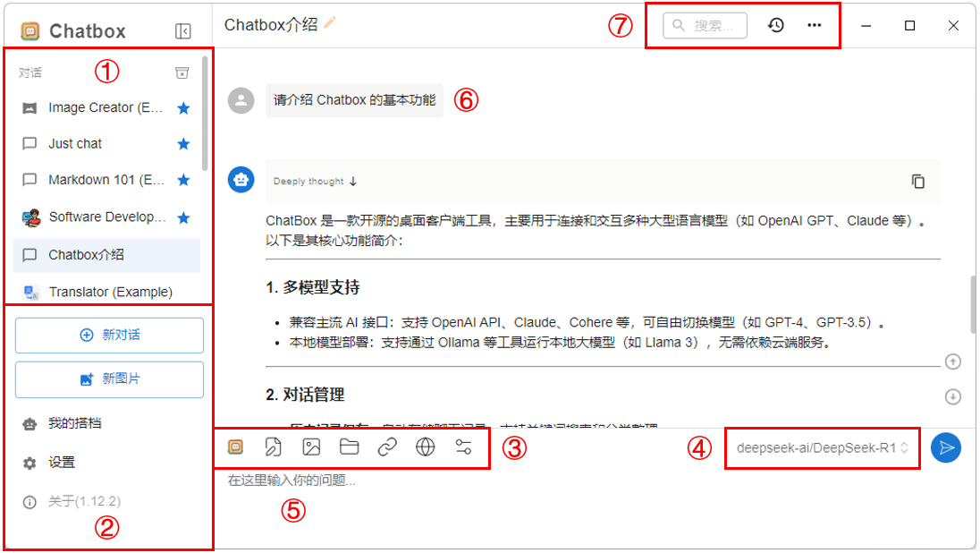The height and width of the screenshot is (553, 980).
Task: Open conversation settings sliders icon
Action: coord(463,447)
